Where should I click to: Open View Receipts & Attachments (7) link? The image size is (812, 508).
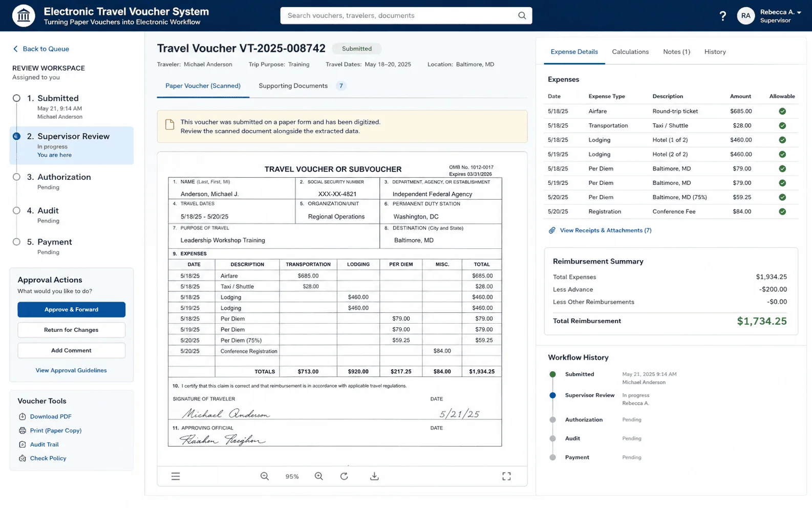605,230
